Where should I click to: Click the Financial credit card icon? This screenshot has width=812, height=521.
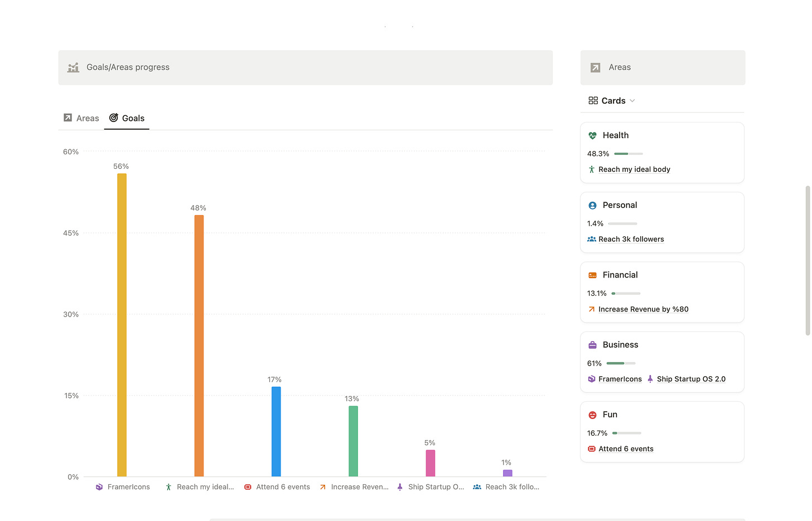pos(592,275)
